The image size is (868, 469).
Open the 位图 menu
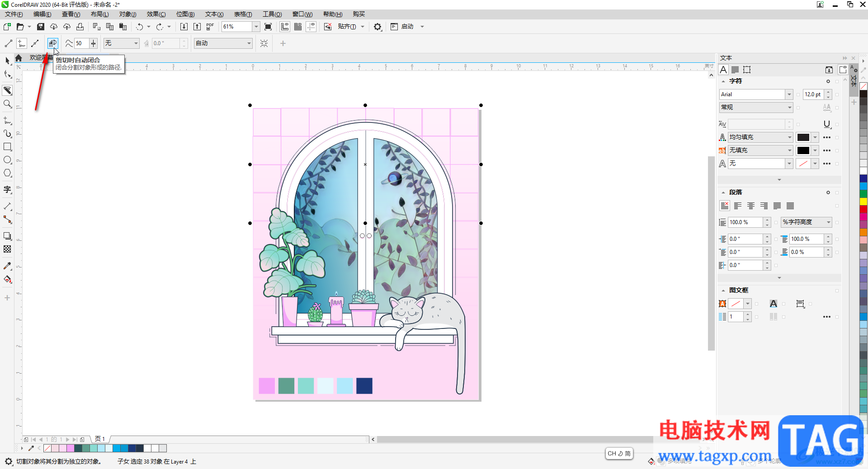(x=185, y=14)
